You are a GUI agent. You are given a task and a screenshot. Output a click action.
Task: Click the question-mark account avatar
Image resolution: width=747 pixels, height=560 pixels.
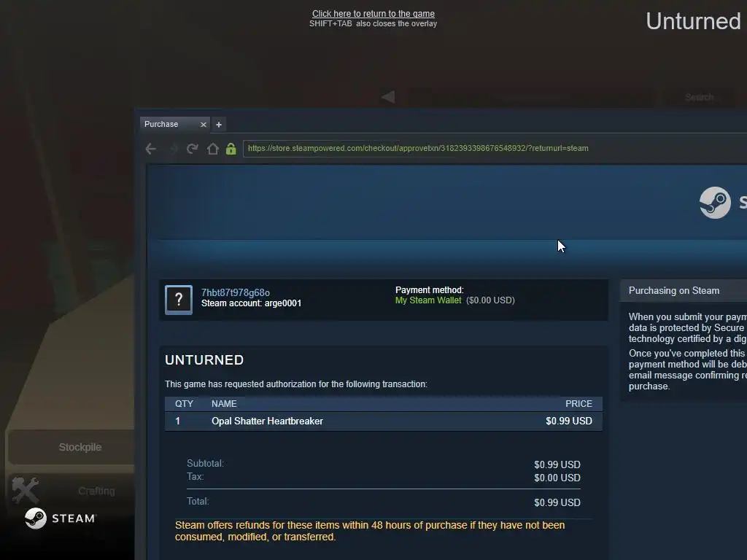pyautogui.click(x=179, y=300)
